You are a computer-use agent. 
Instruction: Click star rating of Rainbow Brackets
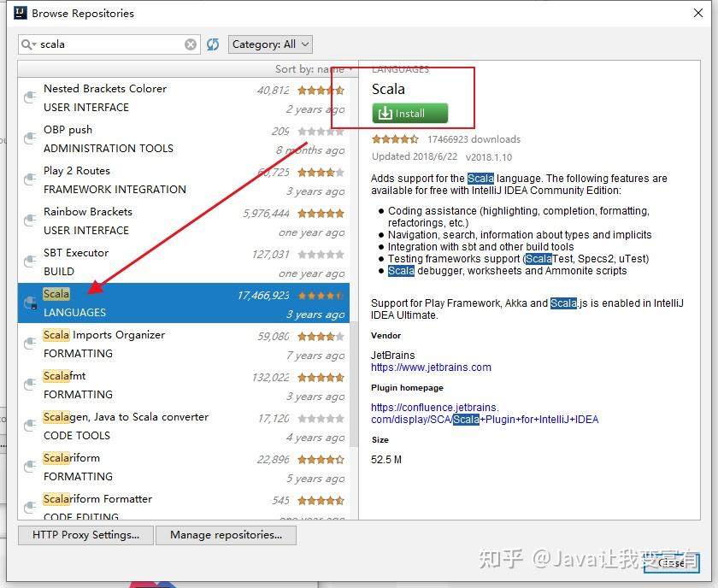pos(321,214)
